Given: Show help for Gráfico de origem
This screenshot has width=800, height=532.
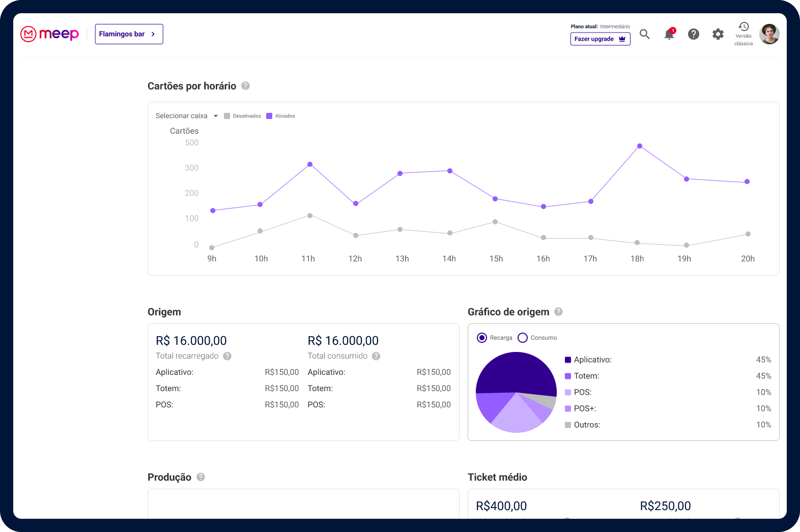Looking at the screenshot, I should pyautogui.click(x=558, y=312).
